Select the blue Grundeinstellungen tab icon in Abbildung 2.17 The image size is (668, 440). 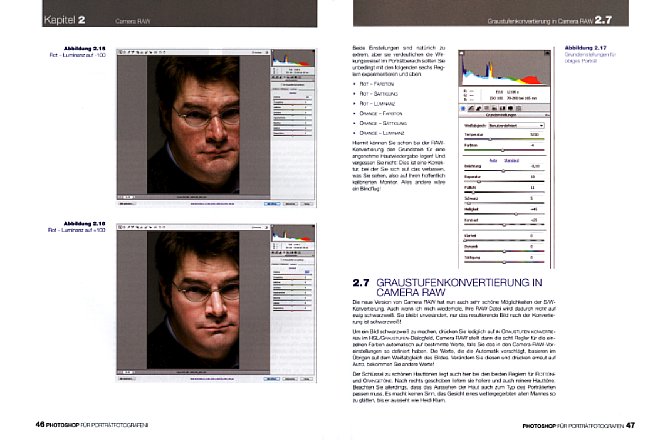[463, 108]
